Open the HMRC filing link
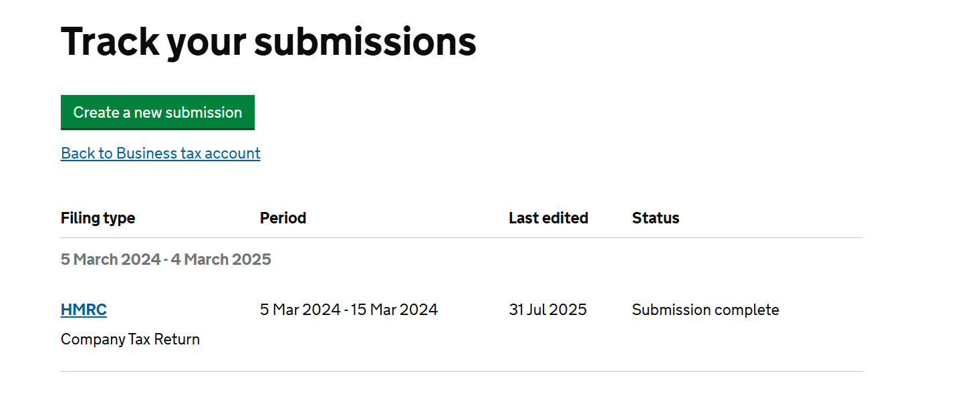 (84, 310)
